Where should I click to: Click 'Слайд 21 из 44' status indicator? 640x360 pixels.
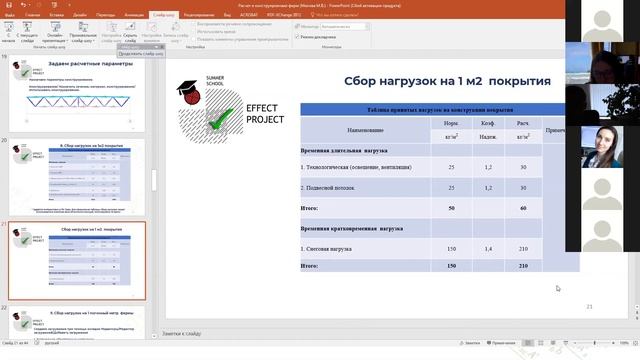coord(15,343)
